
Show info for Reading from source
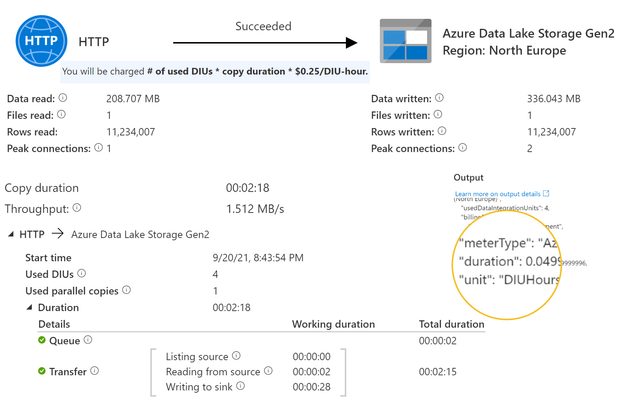point(268,371)
